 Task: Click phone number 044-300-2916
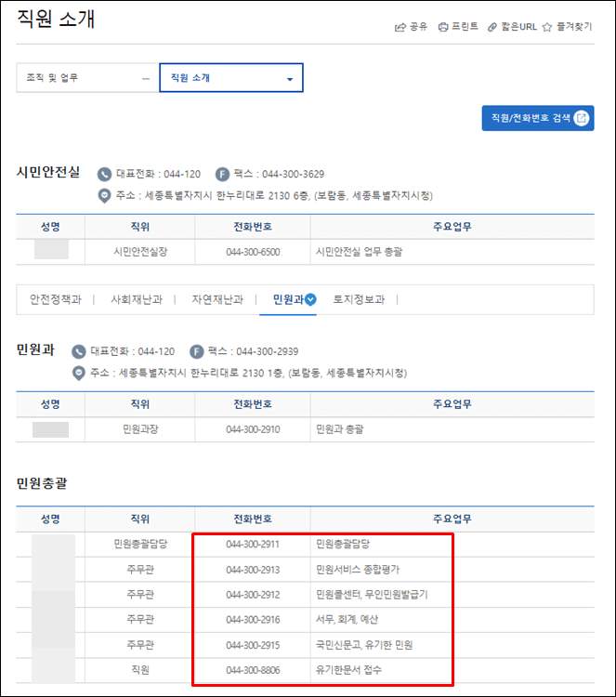[253, 620]
